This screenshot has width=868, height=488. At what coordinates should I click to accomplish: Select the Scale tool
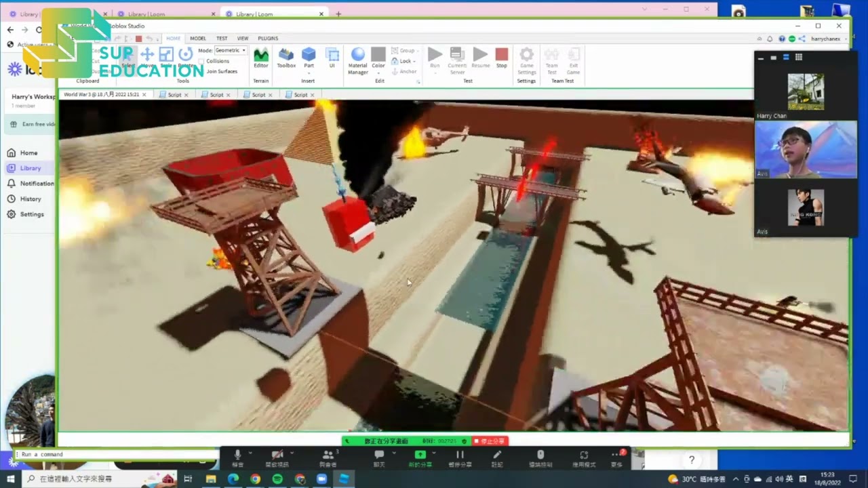coord(166,58)
